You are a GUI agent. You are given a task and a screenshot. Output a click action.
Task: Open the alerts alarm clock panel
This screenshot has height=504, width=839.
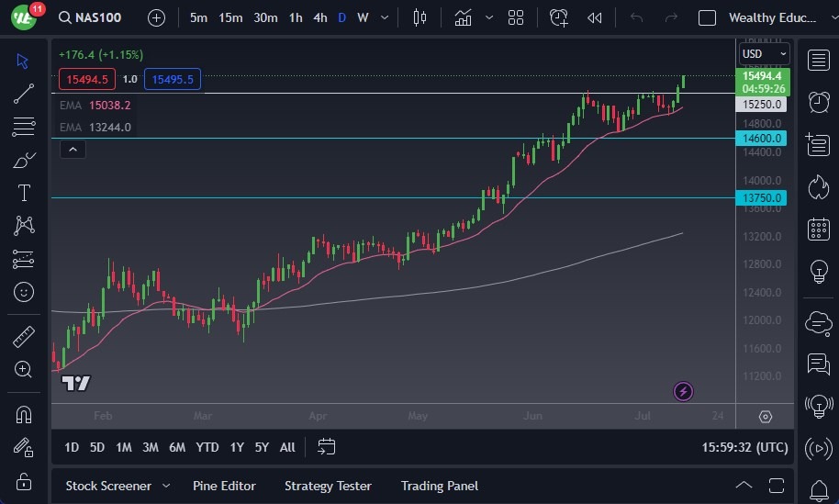click(x=818, y=102)
